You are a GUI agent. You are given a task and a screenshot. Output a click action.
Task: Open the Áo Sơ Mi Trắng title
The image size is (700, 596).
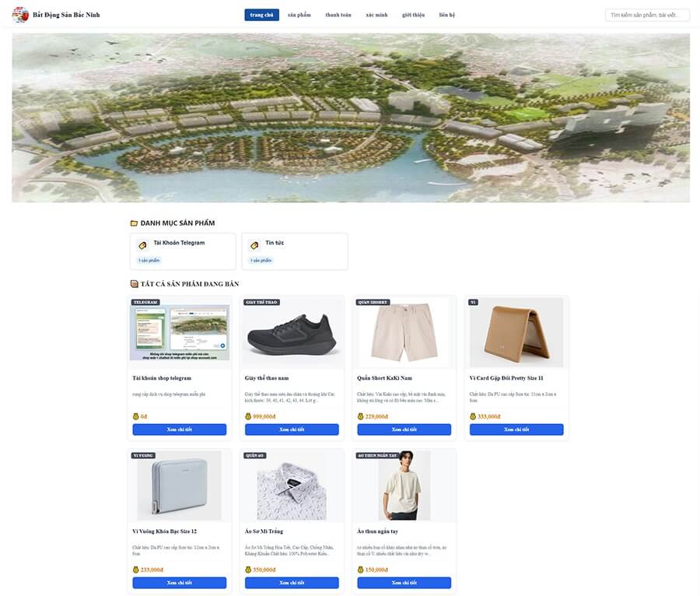pos(264,531)
